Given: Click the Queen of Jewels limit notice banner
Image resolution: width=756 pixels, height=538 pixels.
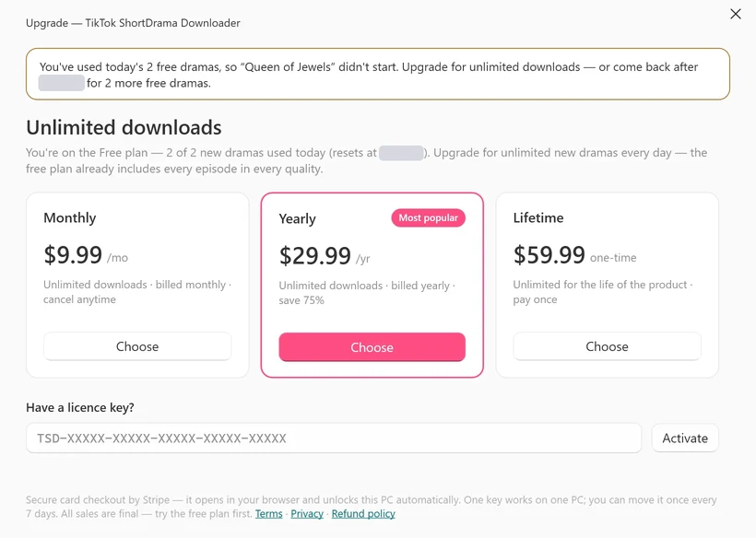Looking at the screenshot, I should [378, 75].
